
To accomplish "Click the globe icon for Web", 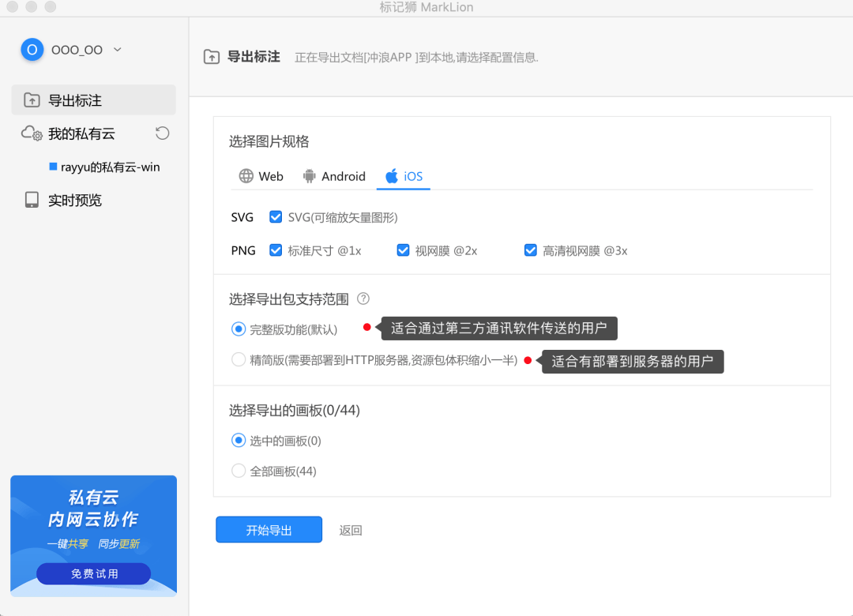I will pyautogui.click(x=246, y=176).
